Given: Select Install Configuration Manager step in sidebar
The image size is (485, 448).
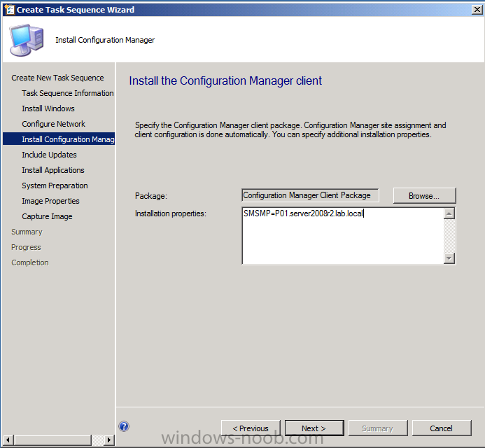Looking at the screenshot, I should (59, 139).
